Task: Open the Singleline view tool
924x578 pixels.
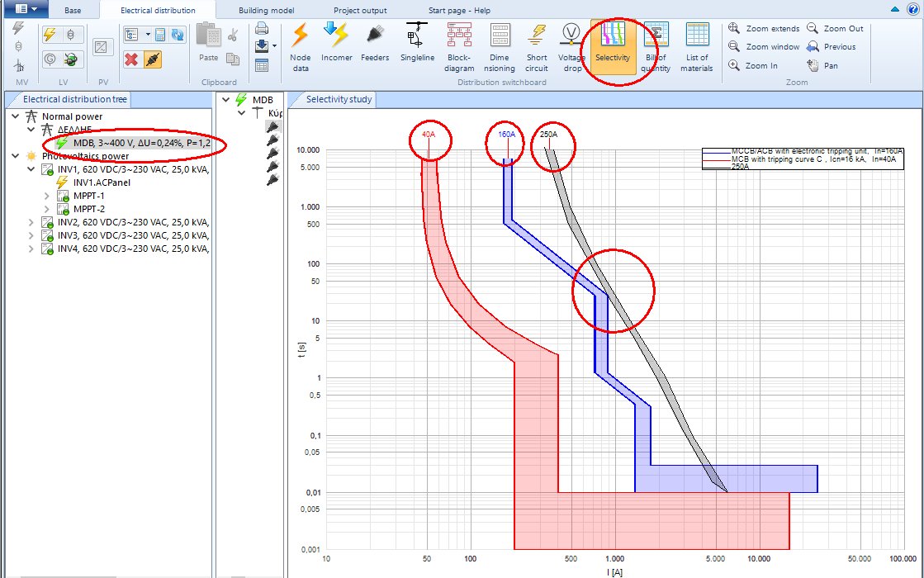Action: tap(417, 47)
